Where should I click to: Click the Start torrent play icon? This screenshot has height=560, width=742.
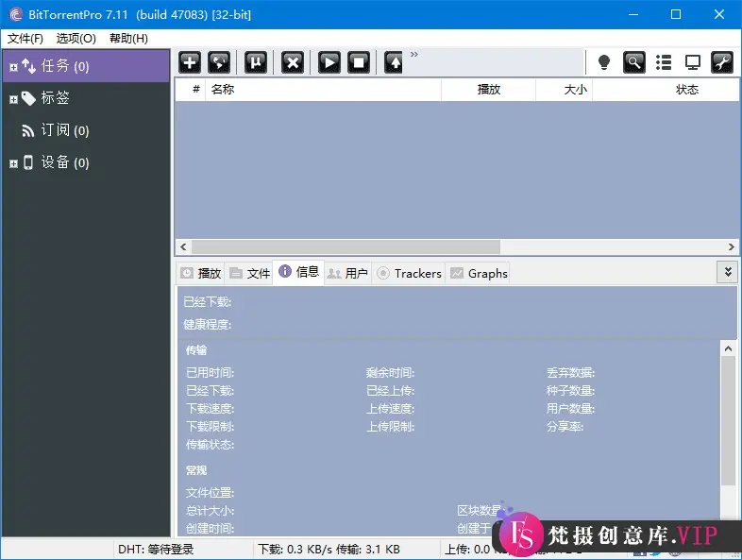click(x=329, y=62)
